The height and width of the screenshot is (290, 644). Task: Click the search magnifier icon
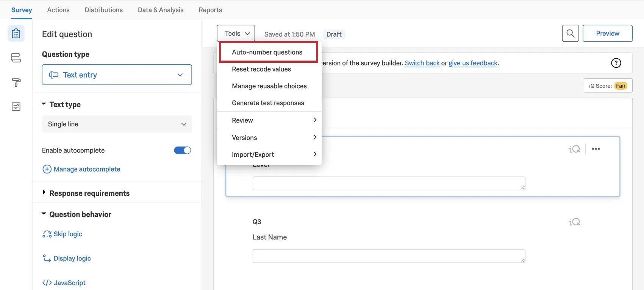570,34
